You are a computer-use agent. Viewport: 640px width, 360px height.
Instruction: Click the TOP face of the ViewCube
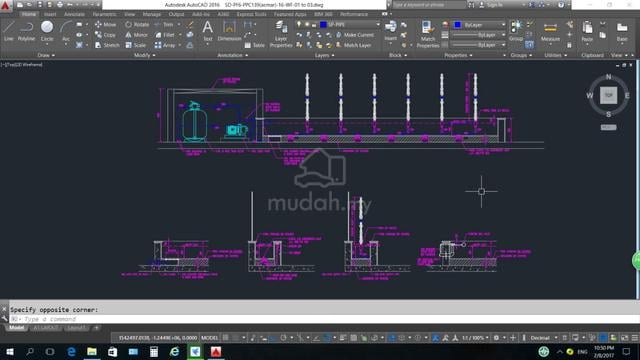pyautogui.click(x=608, y=96)
